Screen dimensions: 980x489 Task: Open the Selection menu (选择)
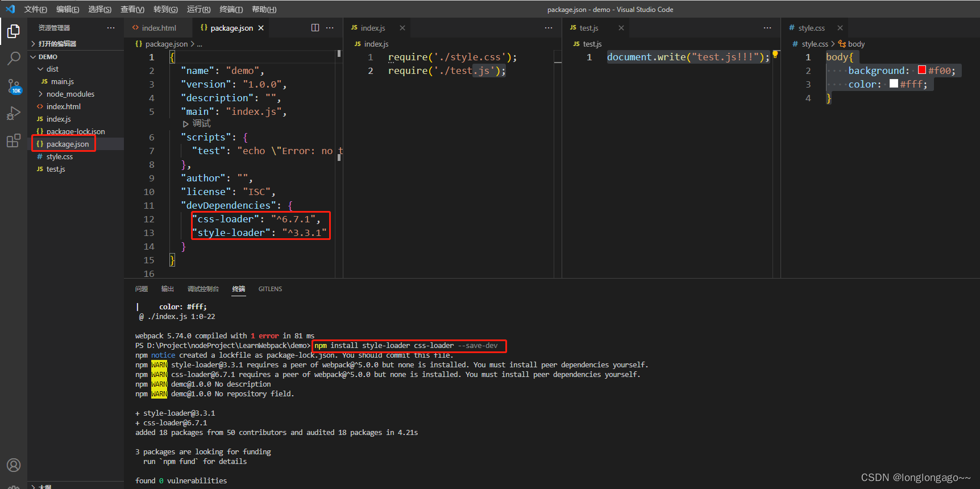100,9
